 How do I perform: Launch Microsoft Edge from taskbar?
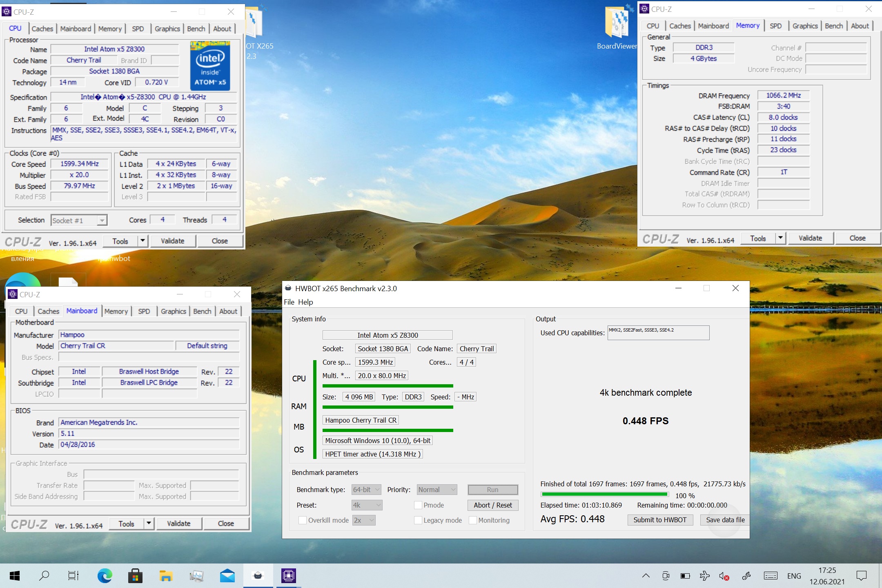(x=105, y=576)
